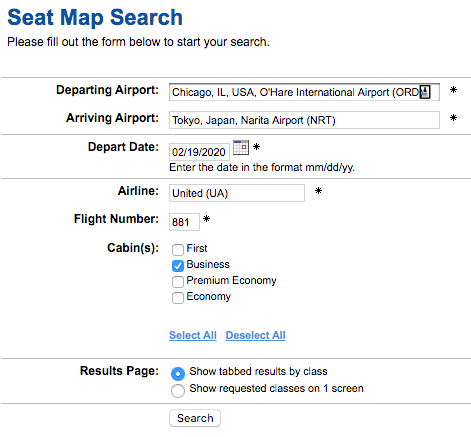
Task: Click the Deselect All link
Action: [x=255, y=335]
